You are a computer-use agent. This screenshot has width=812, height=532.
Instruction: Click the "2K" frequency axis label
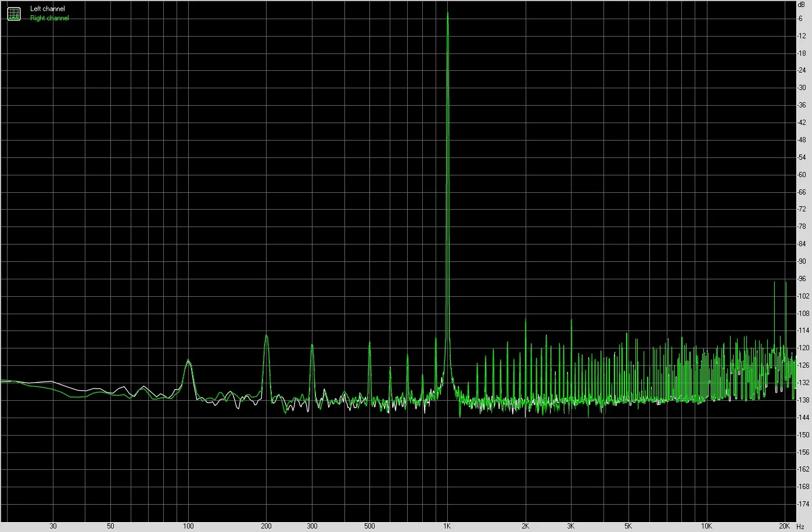tap(525, 526)
